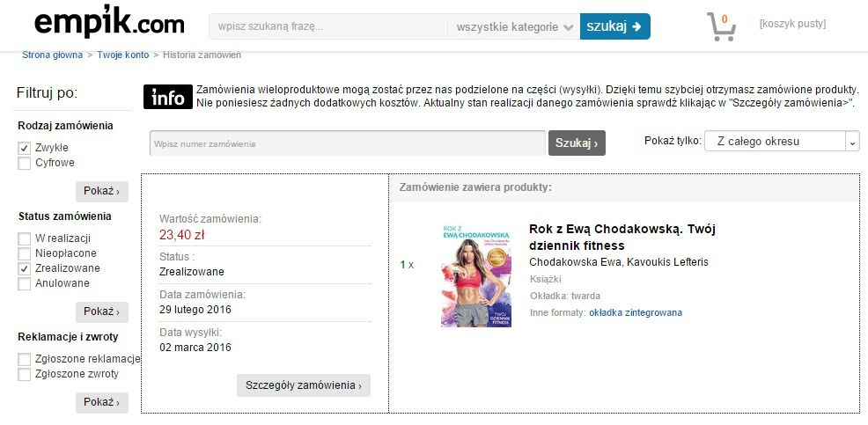Screen dimensions: 868x425
Task: Open the empik.com logo homepage
Action: (x=109, y=24)
